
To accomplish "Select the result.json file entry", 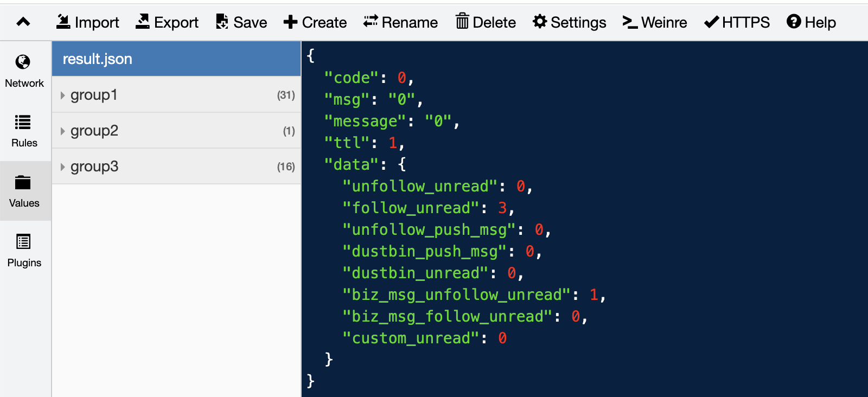I will (x=176, y=59).
